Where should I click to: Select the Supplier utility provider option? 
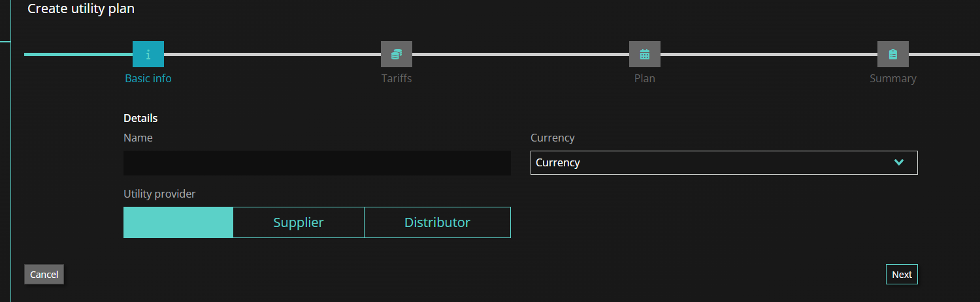(299, 222)
